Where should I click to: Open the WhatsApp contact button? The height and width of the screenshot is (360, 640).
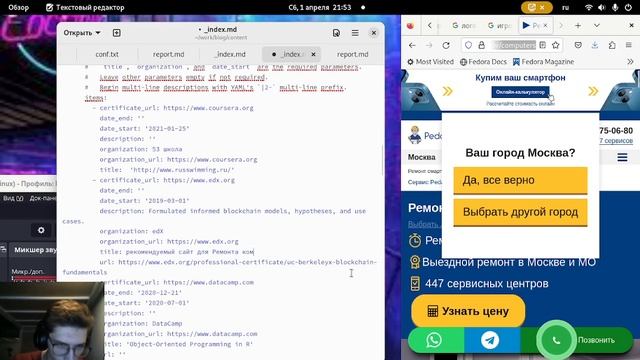(434, 340)
